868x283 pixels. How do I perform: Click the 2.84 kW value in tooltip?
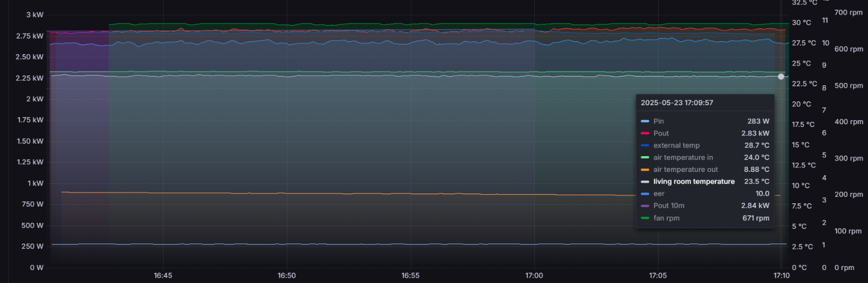pyautogui.click(x=756, y=206)
